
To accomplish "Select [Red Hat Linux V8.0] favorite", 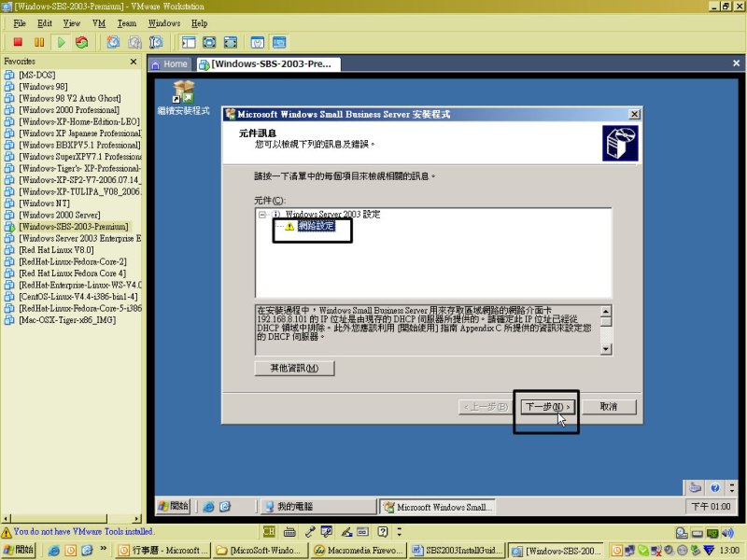I will pyautogui.click(x=56, y=250).
